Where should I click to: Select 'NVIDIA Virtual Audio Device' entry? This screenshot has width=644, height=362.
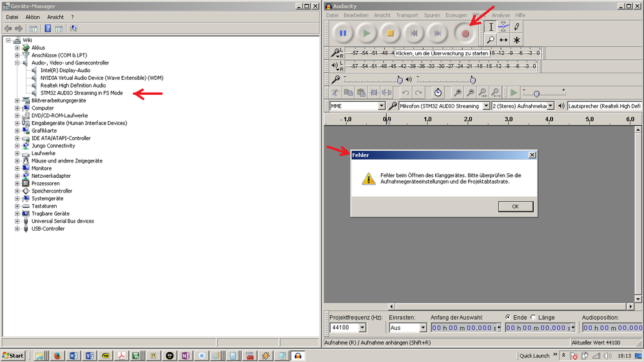[102, 78]
